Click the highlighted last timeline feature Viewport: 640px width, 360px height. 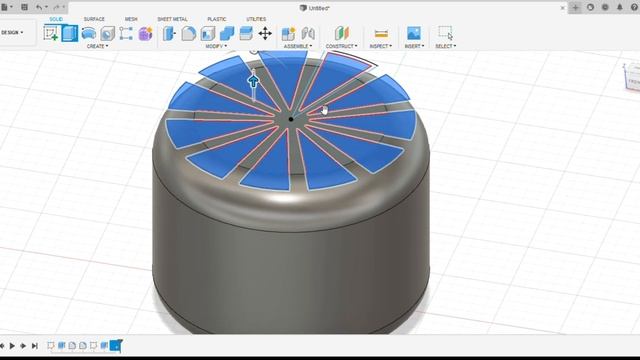[x=116, y=346]
